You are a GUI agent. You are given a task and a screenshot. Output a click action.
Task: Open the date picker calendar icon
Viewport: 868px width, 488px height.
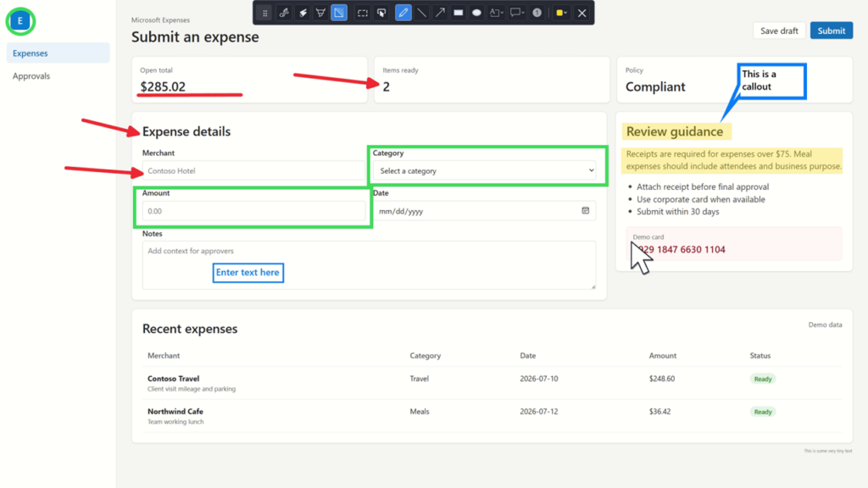[585, 210]
